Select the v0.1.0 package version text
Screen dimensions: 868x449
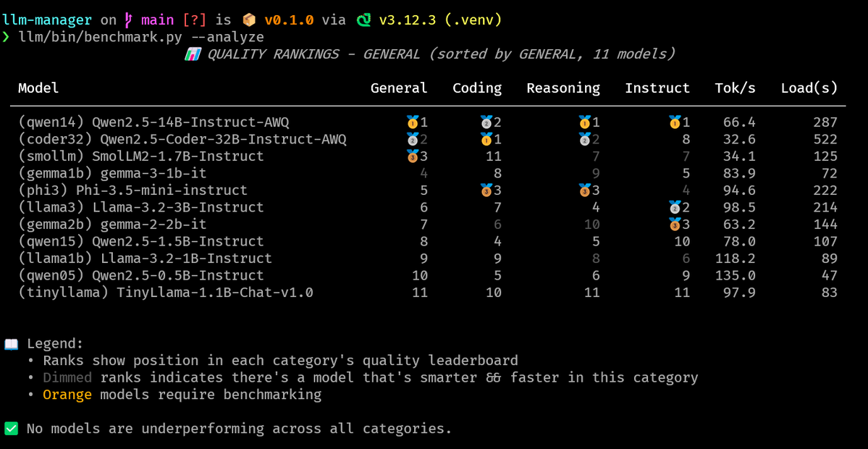coord(289,20)
